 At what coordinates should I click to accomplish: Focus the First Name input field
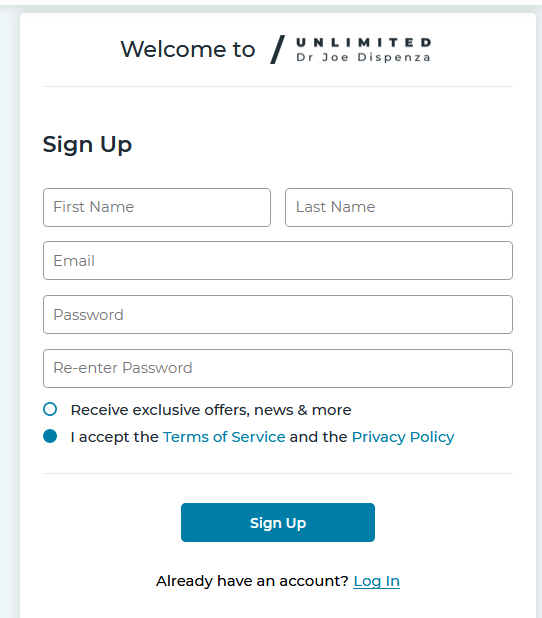tap(157, 207)
